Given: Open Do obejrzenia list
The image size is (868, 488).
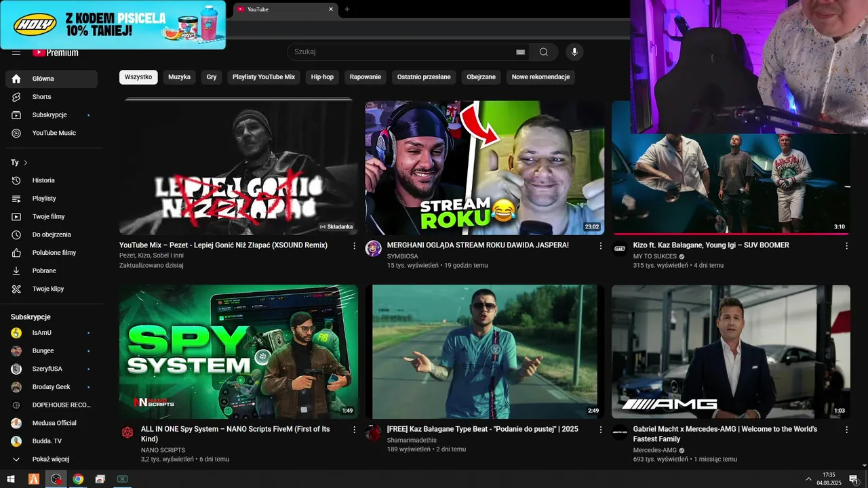Looking at the screenshot, I should click(x=52, y=235).
